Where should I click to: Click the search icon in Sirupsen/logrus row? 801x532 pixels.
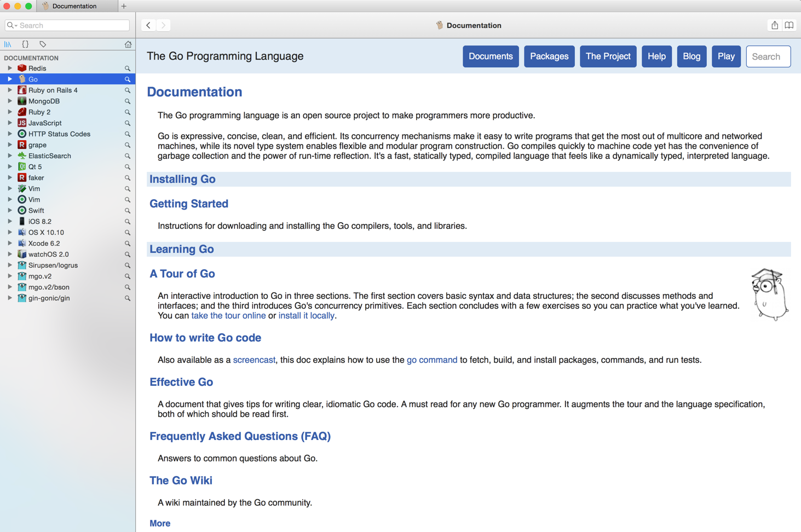128,265
